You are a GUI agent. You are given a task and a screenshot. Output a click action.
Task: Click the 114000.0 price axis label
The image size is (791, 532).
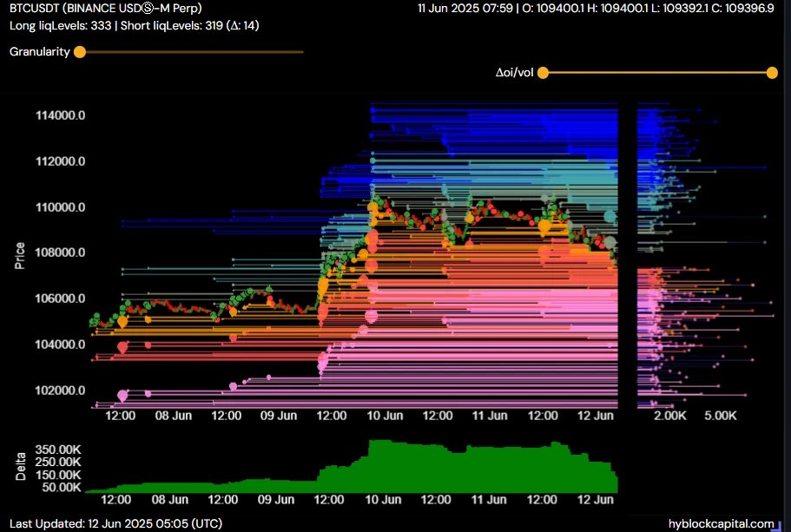pyautogui.click(x=60, y=115)
